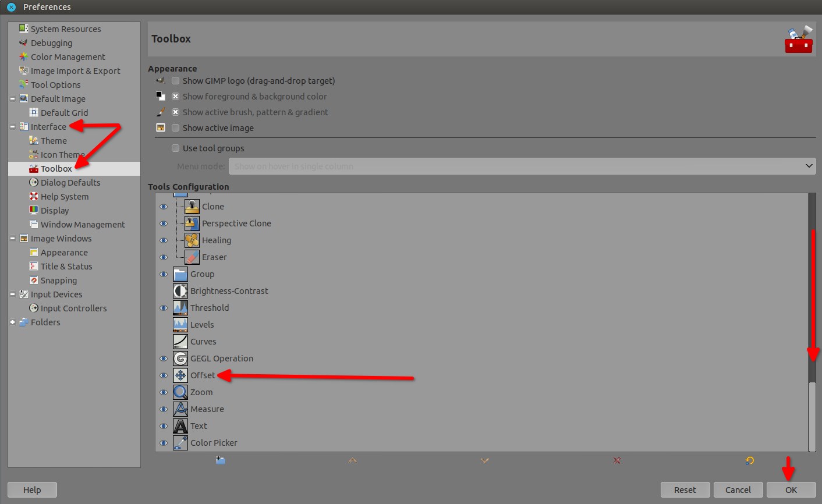Raise the selected tool with up arrow
822x504 pixels.
click(353, 460)
